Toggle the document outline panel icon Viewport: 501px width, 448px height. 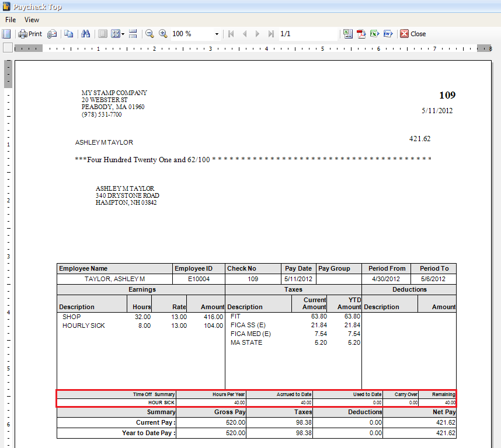[6, 34]
